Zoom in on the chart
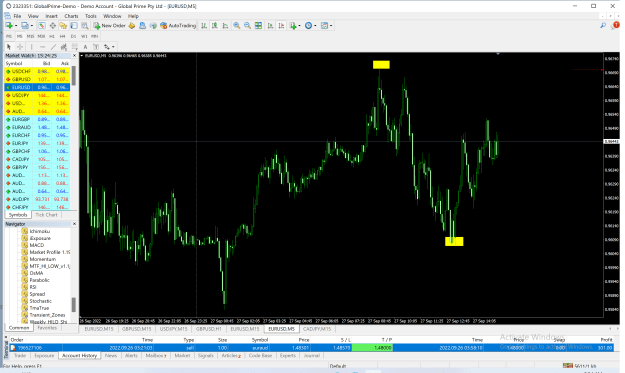Image resolution: width=625 pixels, height=373 pixels. [x=237, y=26]
